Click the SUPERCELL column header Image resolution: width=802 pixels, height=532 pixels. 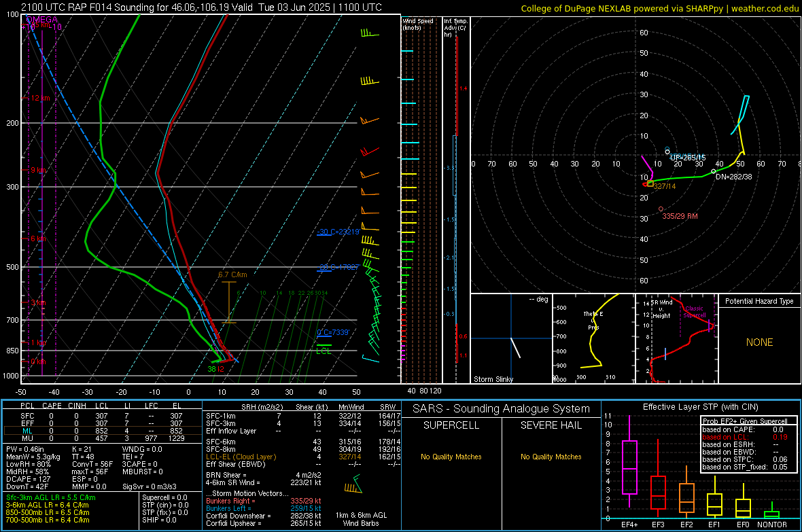(451, 425)
